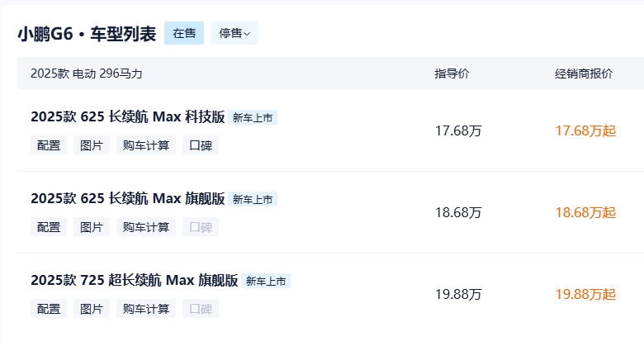This screenshot has width=644, height=346.
Task: Open 2025款 725 超长续航 Max 旗舰版 link
Action: (134, 281)
